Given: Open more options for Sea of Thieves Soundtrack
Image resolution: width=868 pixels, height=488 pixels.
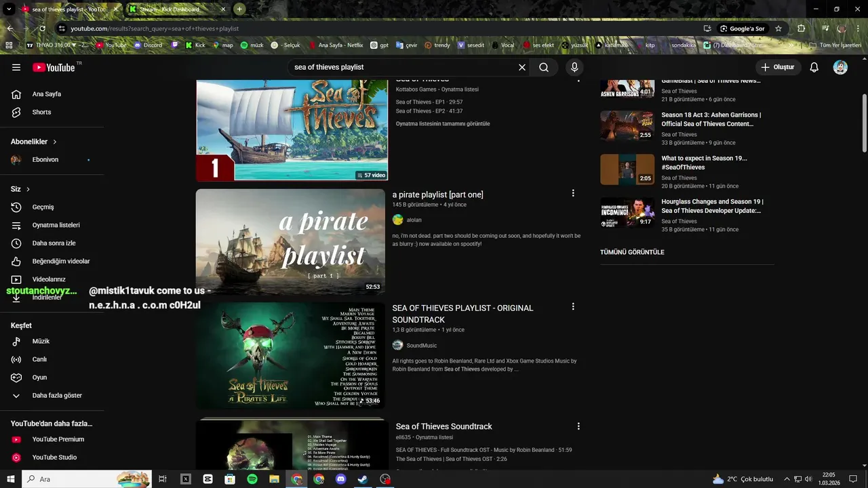Looking at the screenshot, I should (578, 426).
